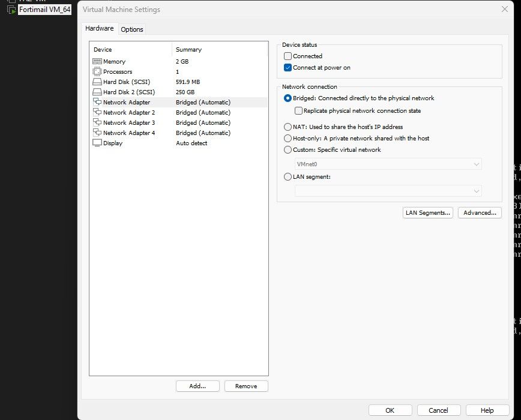Click Cancel to discard changes
The height and width of the screenshot is (420, 521).
(x=439, y=410)
